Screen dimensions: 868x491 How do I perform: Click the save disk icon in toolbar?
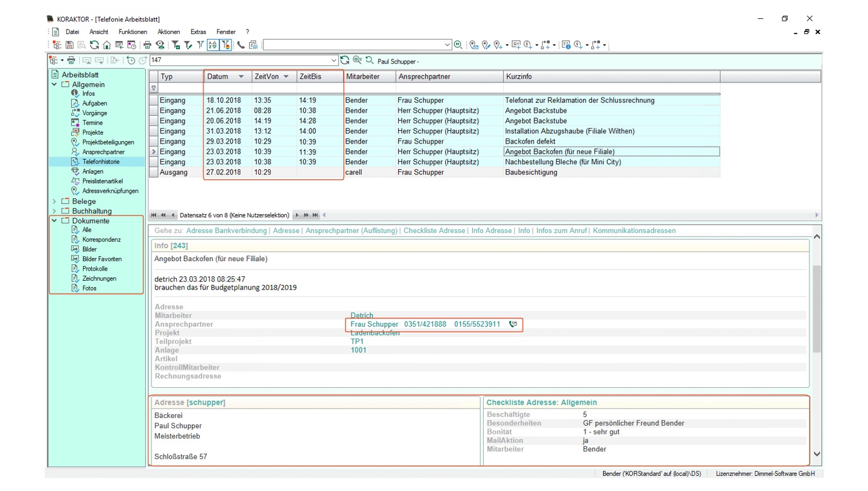pyautogui.click(x=69, y=45)
